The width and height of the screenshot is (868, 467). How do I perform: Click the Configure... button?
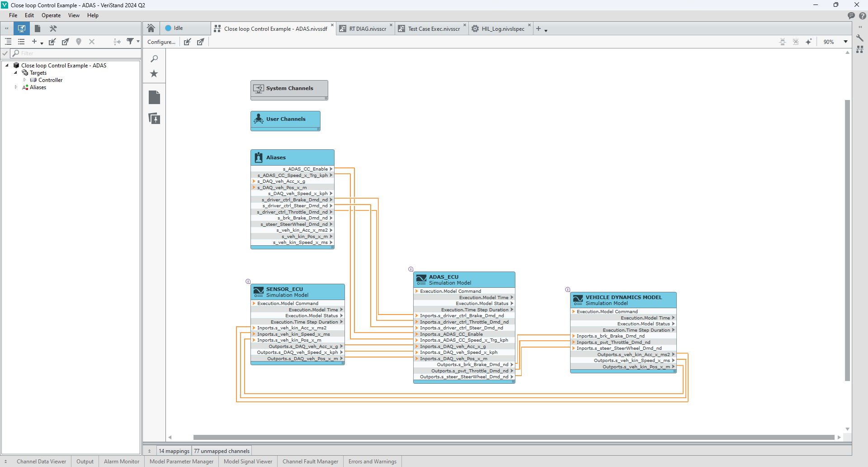tap(161, 42)
